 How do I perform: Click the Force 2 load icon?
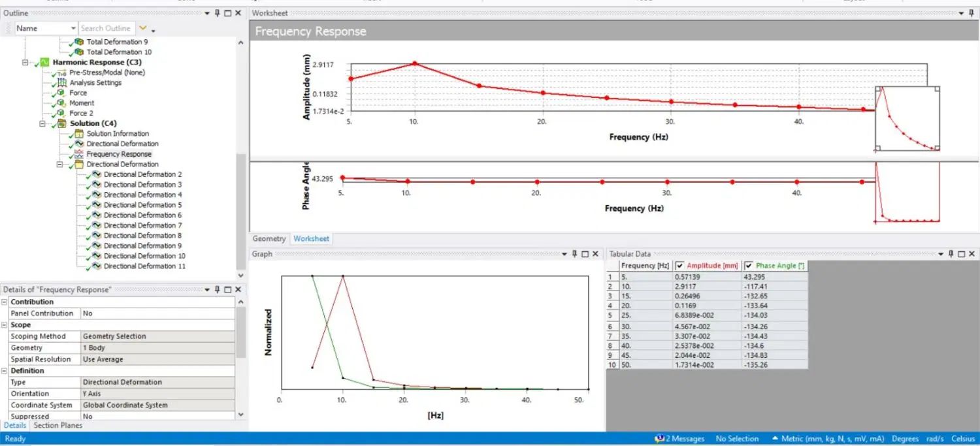(62, 113)
